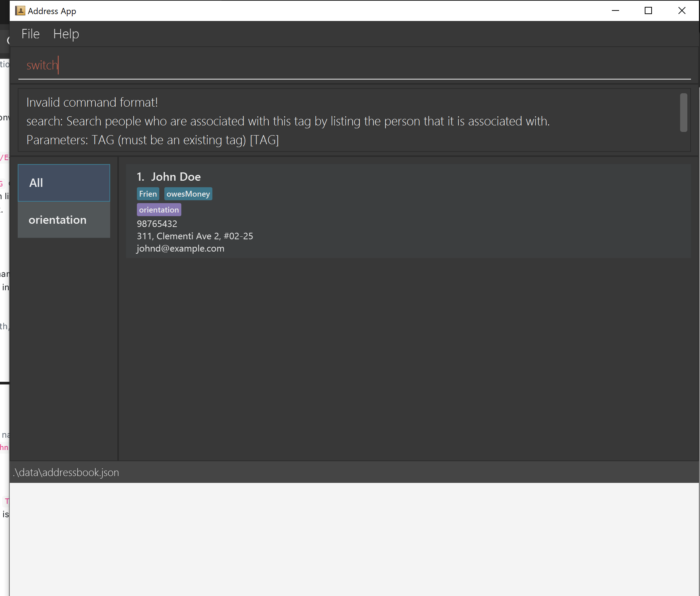700x596 pixels.
Task: Click the Clementi Ave address line
Action: click(x=195, y=236)
